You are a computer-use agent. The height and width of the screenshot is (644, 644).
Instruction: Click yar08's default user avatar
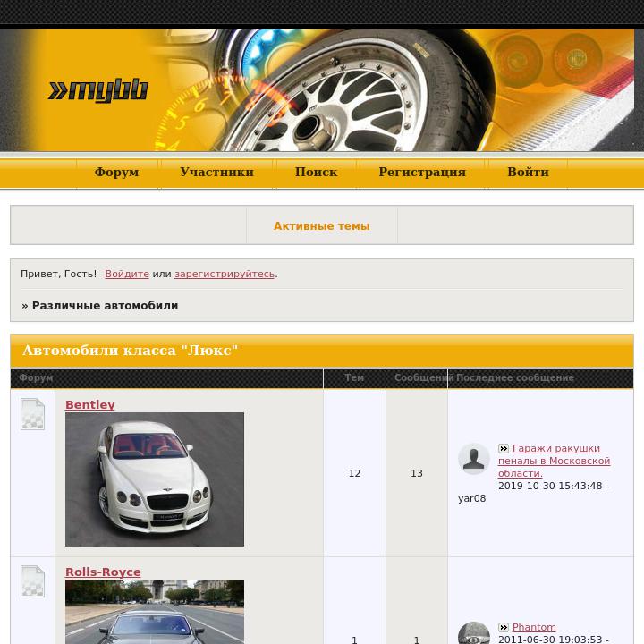pyautogui.click(x=473, y=459)
